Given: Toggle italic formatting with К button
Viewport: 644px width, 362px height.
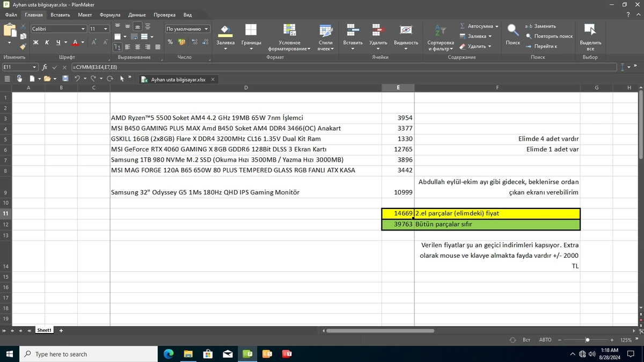Looking at the screenshot, I should point(47,42).
